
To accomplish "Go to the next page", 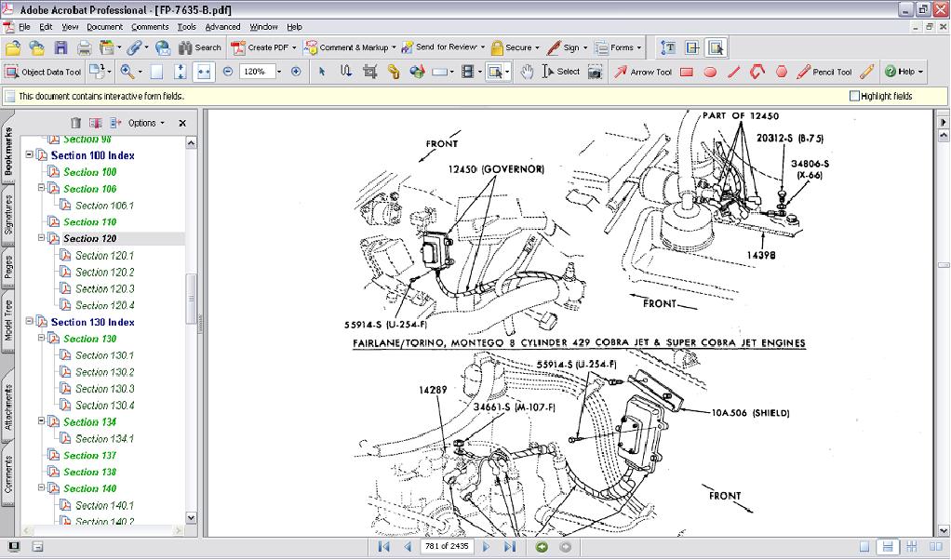I will click(486, 547).
